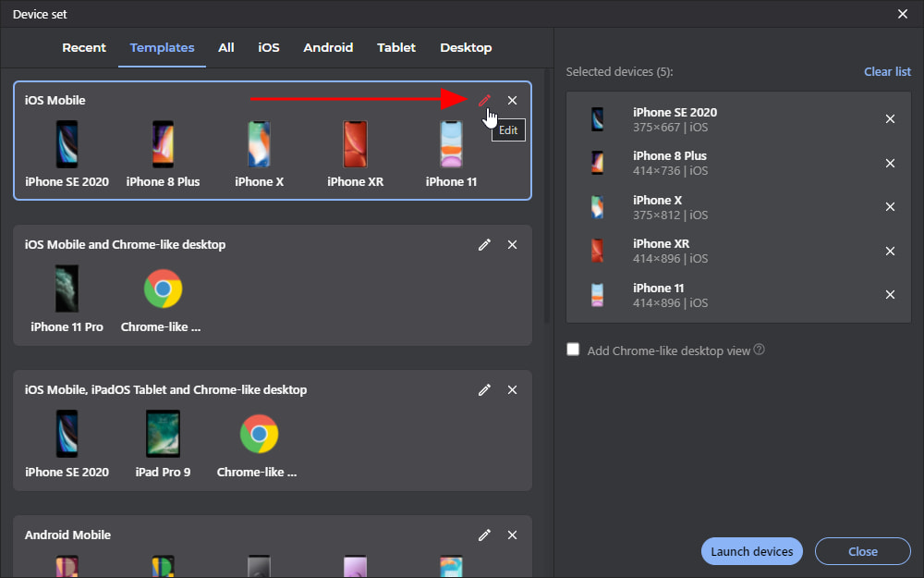Select iPhone 11 thumbnail in iOS Mobile template
This screenshot has width=924, height=578.
coord(452,144)
